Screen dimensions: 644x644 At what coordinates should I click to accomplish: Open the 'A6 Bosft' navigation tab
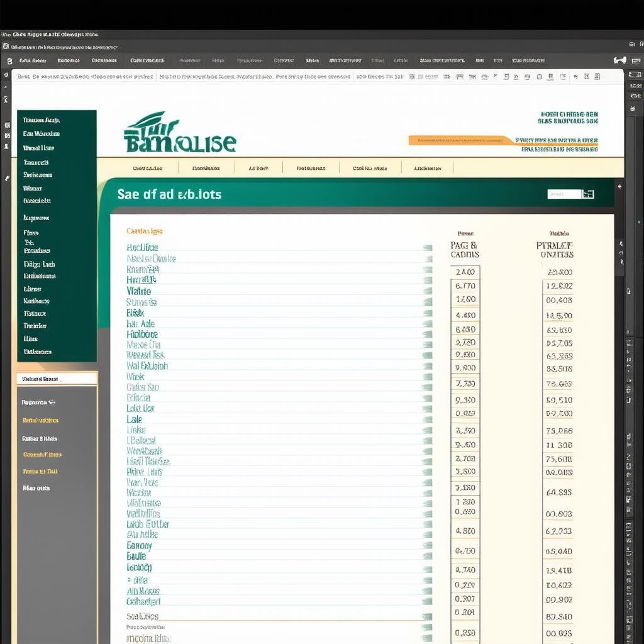pos(258,169)
